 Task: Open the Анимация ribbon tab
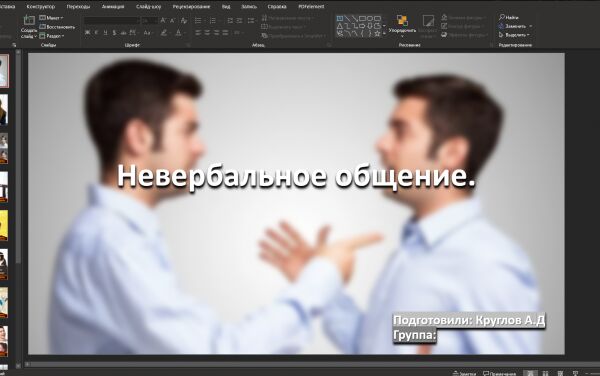click(x=113, y=7)
